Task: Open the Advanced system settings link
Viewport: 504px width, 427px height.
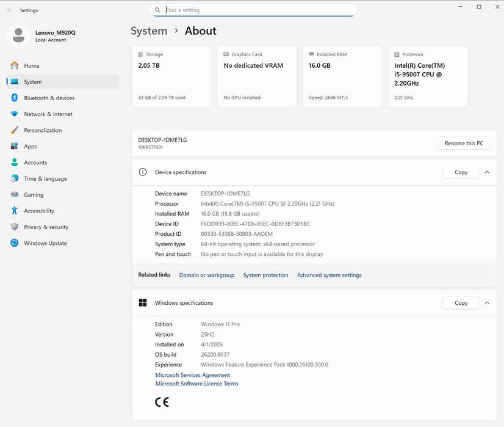Action: pos(329,276)
